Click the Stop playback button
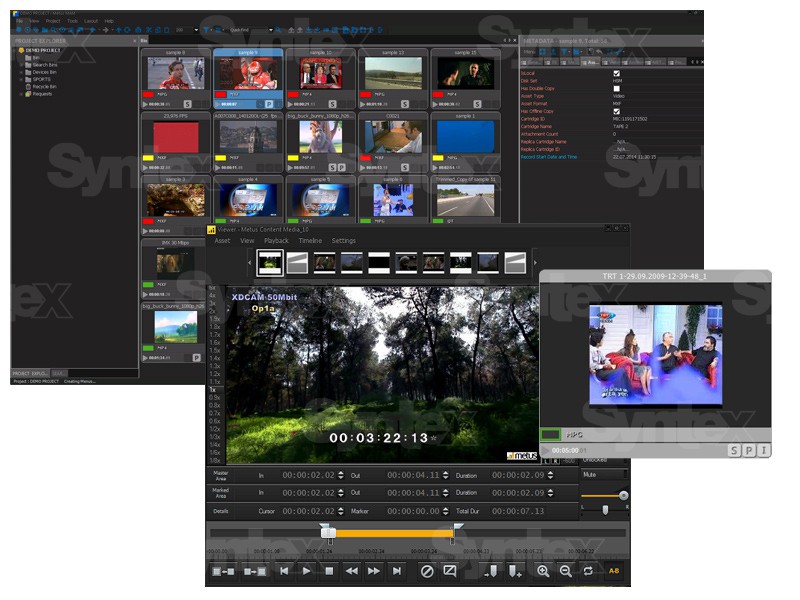This screenshot has width=800, height=600. tap(329, 571)
